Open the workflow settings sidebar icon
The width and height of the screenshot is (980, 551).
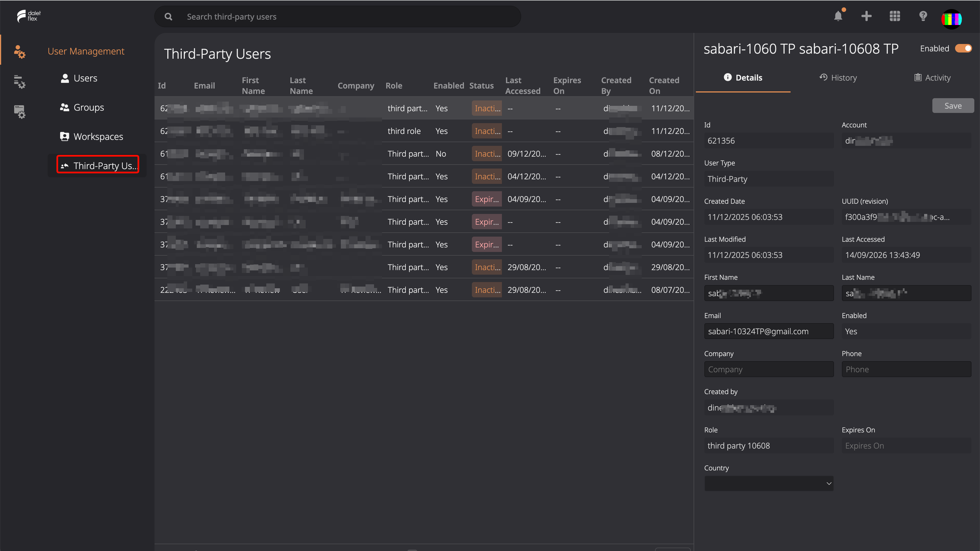19,81
